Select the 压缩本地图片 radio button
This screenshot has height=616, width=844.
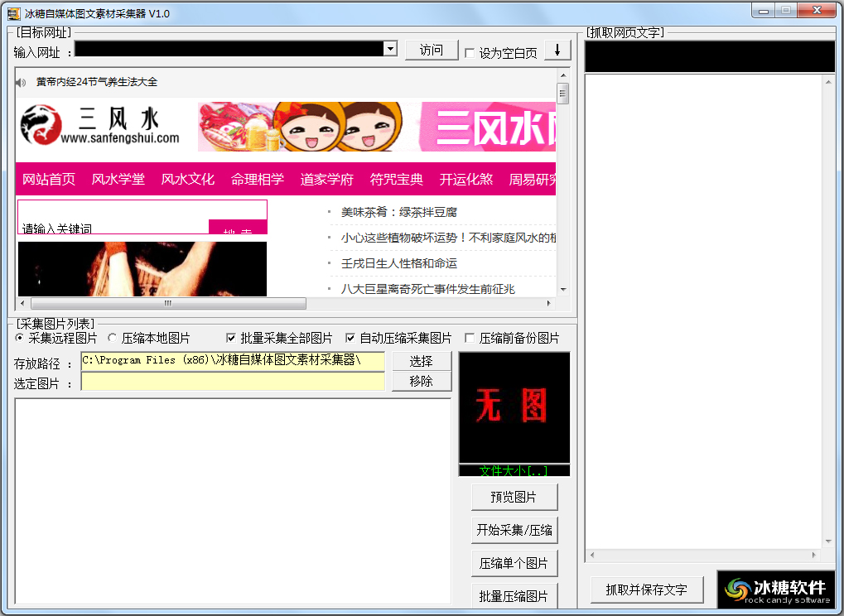pos(111,336)
